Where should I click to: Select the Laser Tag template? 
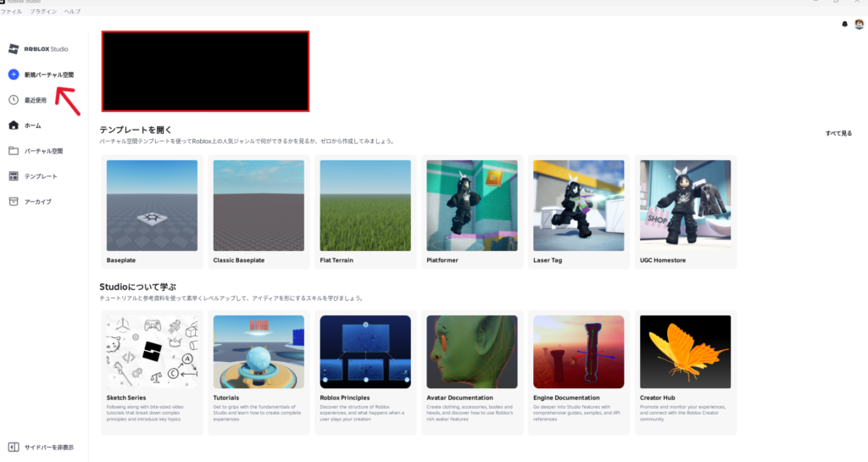coord(579,205)
